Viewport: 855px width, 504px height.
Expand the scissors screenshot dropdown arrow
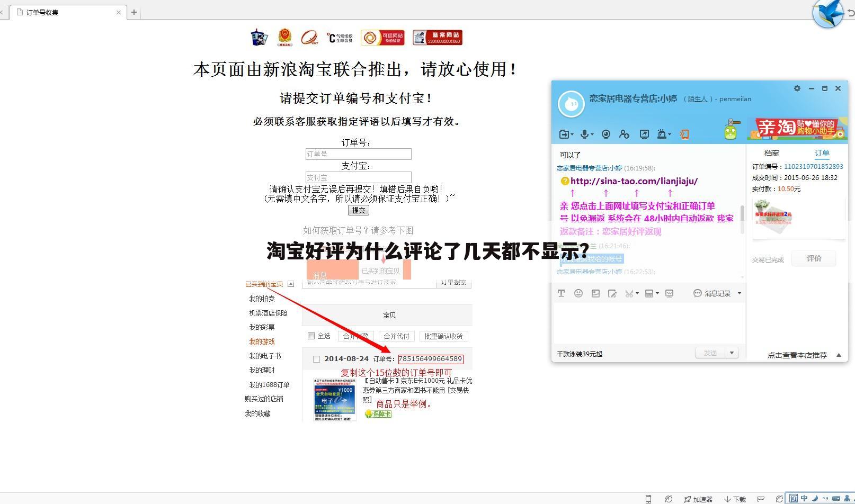coord(637,293)
